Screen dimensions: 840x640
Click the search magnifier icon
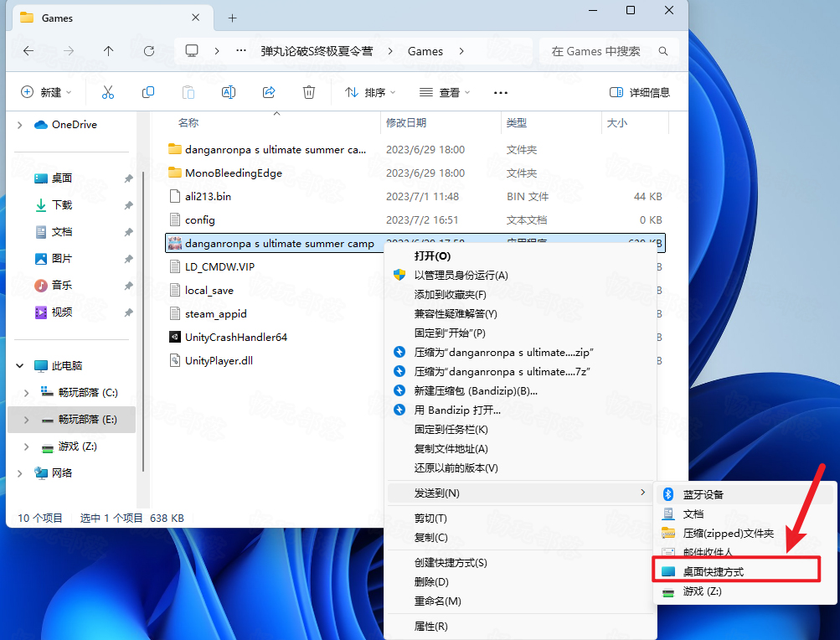tap(662, 51)
